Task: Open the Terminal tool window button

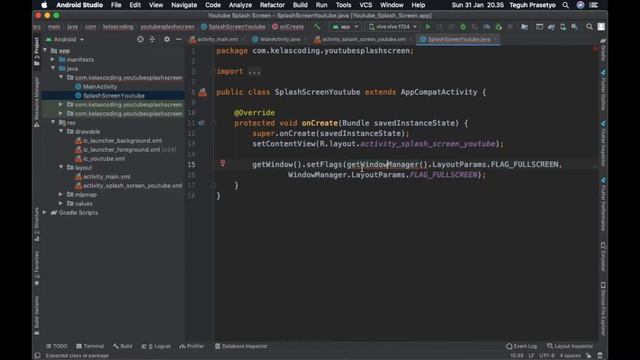Action: click(90, 346)
